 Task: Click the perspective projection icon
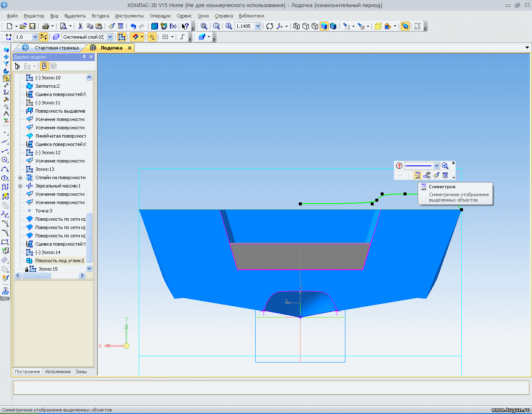click(x=378, y=26)
